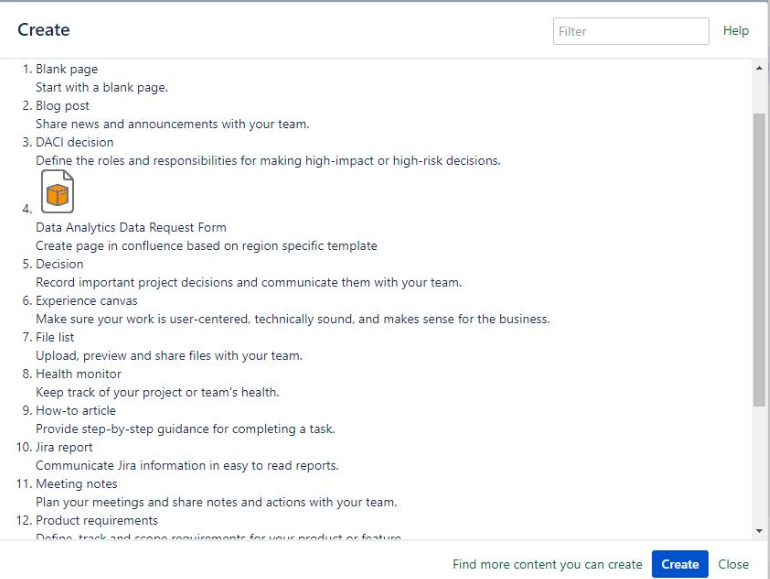Click the scrollbar up arrow
Screen dimensions: 770x579
[x=759, y=68]
